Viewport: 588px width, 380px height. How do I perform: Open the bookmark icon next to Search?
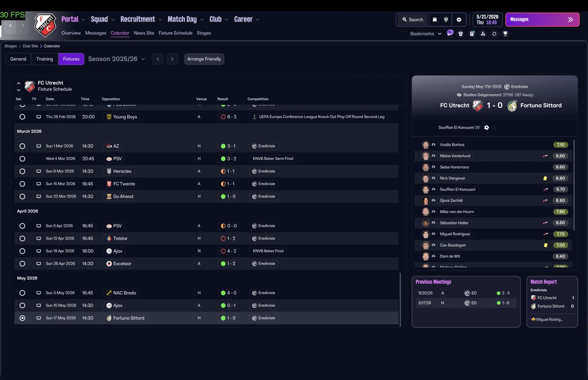click(435, 20)
